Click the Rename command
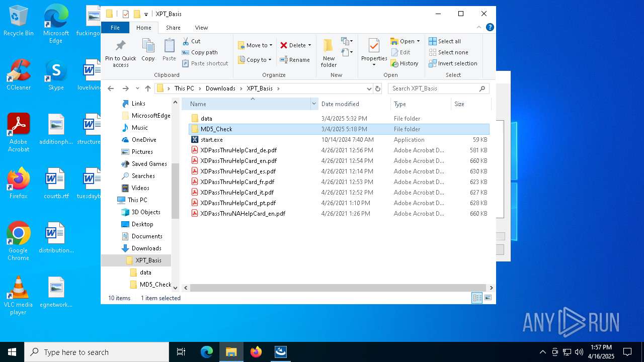 (295, 60)
